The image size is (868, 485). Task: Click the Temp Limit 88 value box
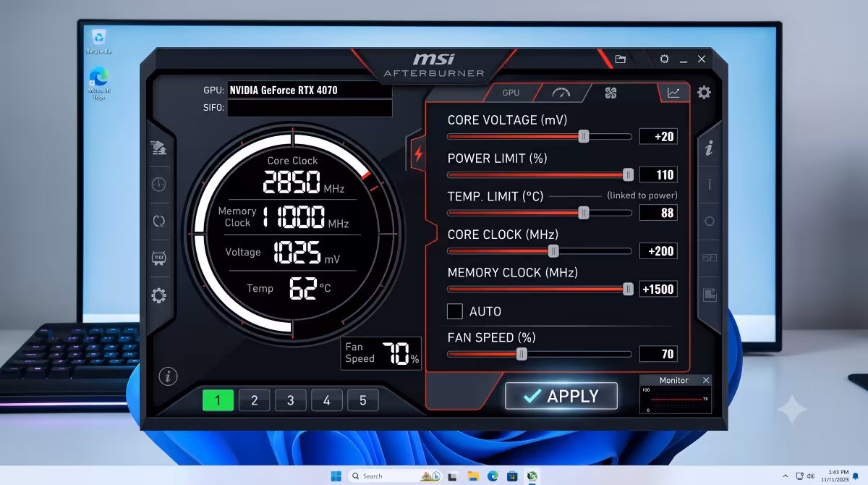658,213
